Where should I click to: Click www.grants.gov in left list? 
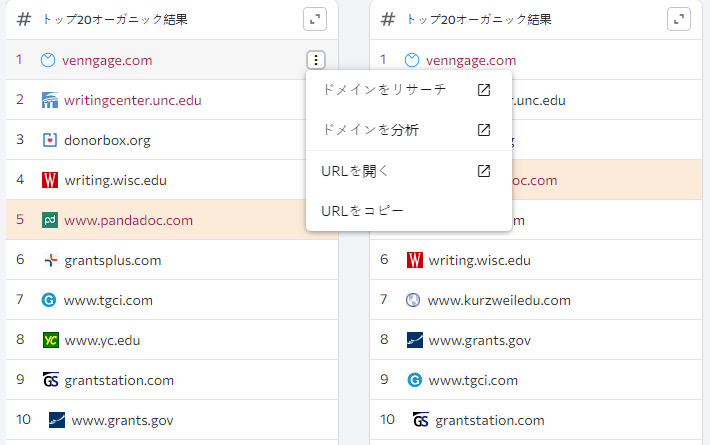122,420
